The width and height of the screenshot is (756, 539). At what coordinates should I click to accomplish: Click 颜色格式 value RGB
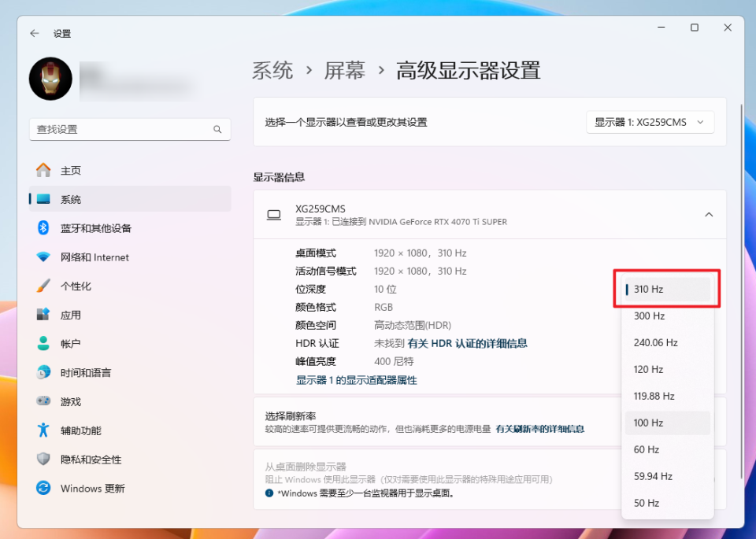(x=384, y=308)
